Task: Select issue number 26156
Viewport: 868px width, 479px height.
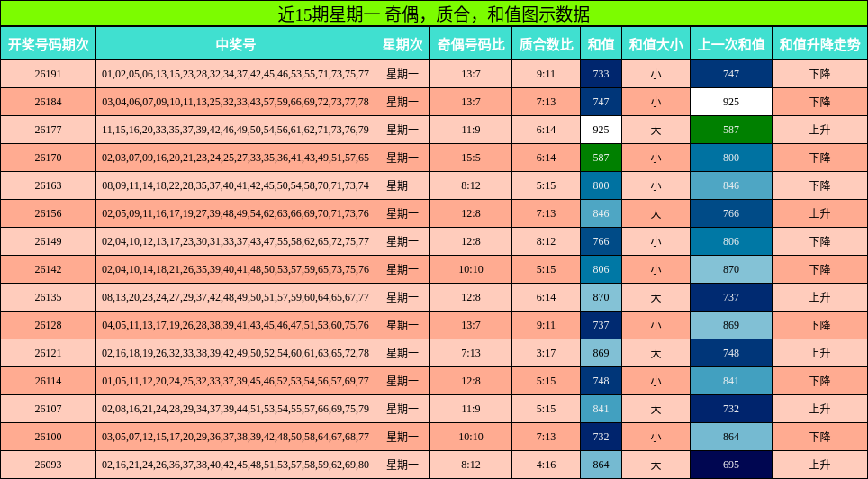Action: pyautogui.click(x=48, y=213)
